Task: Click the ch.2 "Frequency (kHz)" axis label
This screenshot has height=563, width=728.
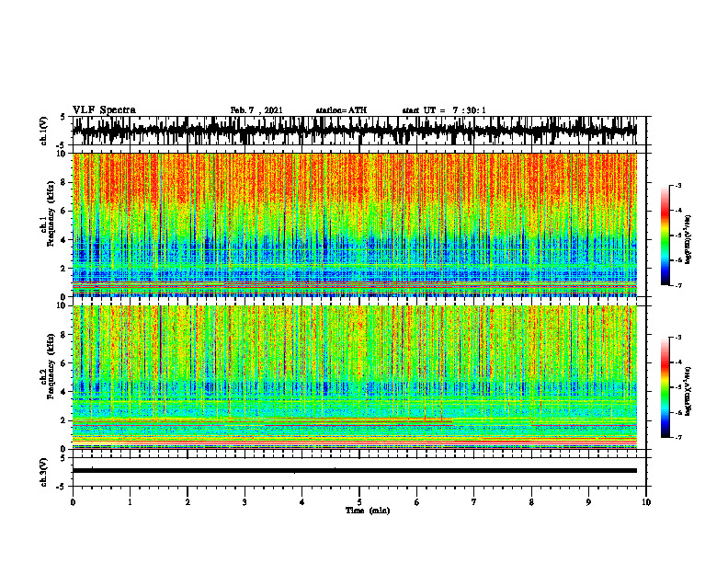Action: coord(51,366)
